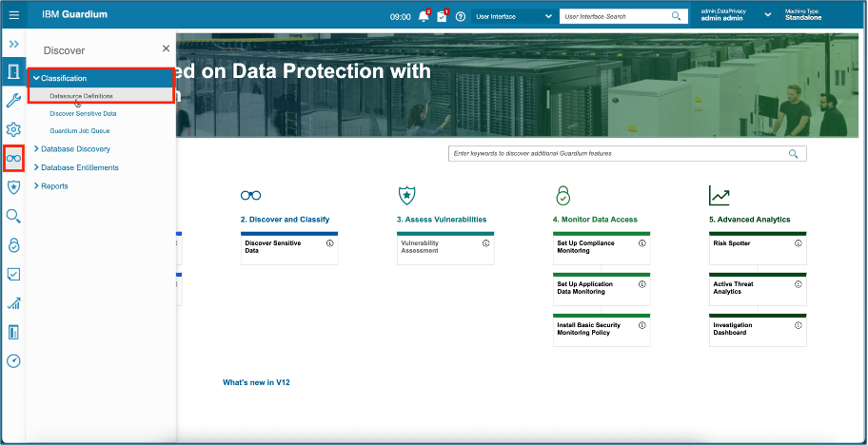Show info for Vulnerability Assessment card
868x445 pixels.
[x=486, y=243]
